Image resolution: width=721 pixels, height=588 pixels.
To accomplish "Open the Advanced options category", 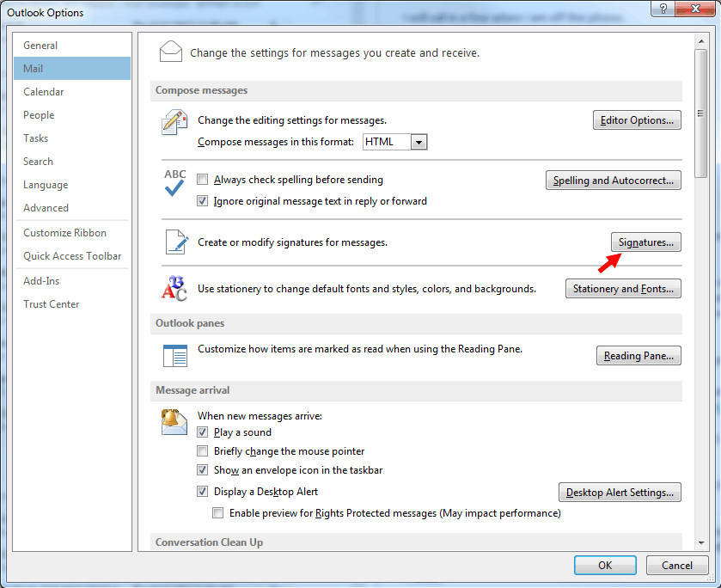I will pyautogui.click(x=72, y=208).
